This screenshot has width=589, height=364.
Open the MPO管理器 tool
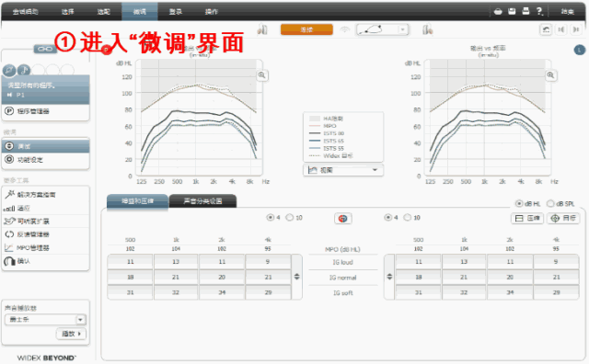(45, 247)
